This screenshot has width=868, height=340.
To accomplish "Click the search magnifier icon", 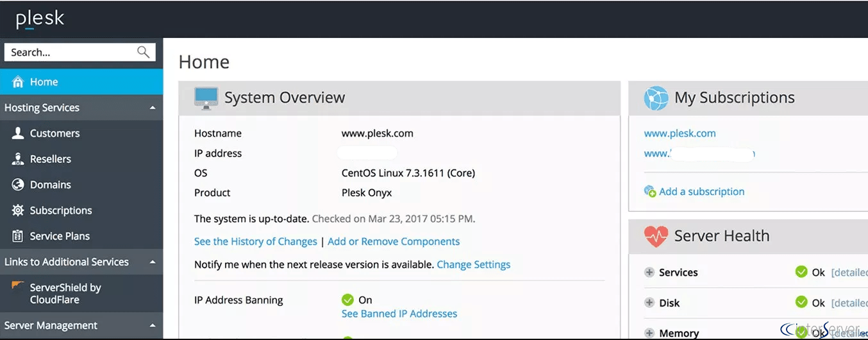I will coord(144,53).
